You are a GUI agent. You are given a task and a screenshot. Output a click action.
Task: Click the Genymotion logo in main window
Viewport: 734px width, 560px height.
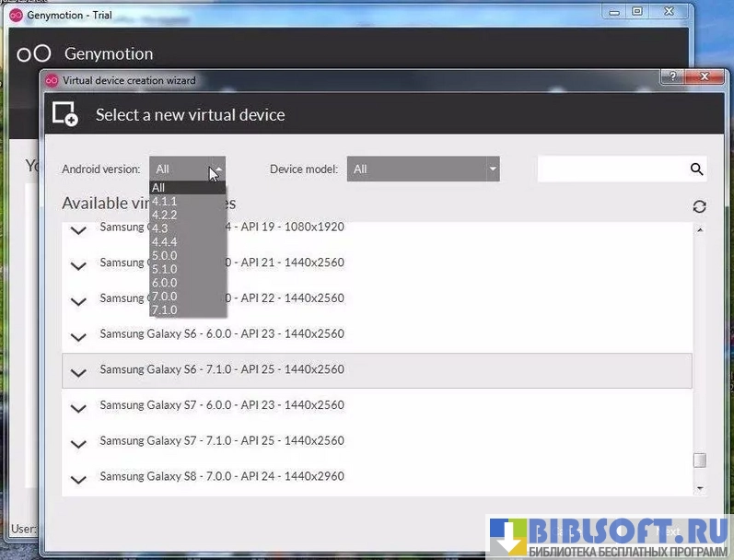(x=34, y=53)
